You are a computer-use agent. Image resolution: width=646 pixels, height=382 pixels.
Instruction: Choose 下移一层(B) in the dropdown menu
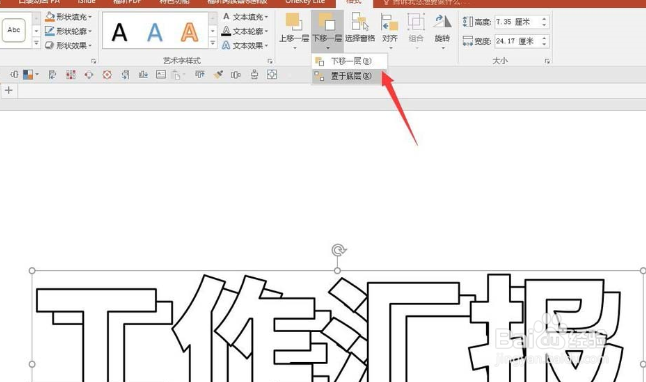tap(350, 61)
